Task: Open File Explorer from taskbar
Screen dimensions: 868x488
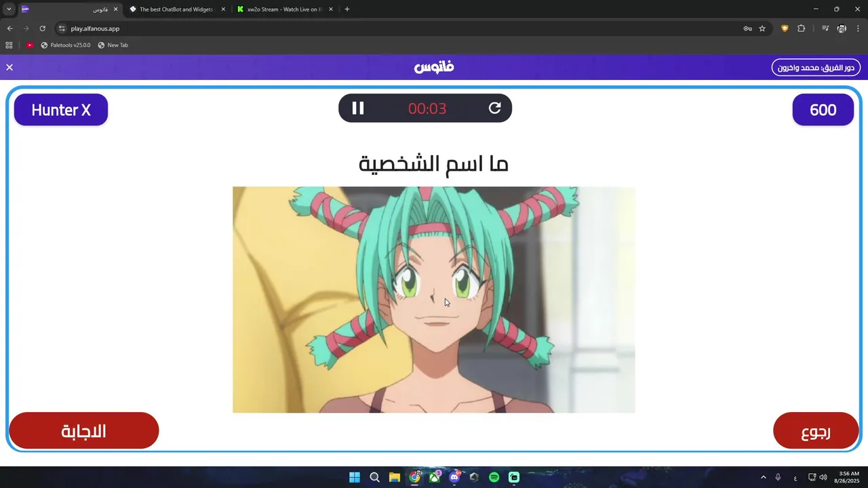Action: click(x=395, y=477)
